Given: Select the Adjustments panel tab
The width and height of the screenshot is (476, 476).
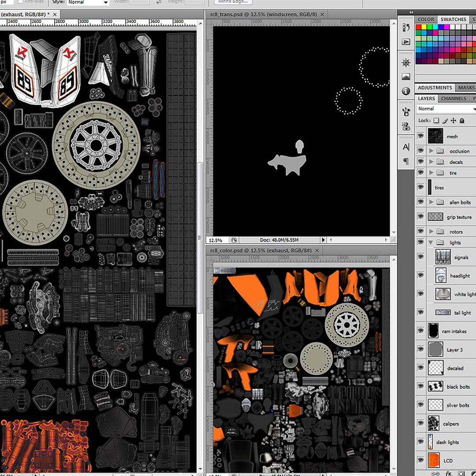Looking at the screenshot, I should point(435,88).
